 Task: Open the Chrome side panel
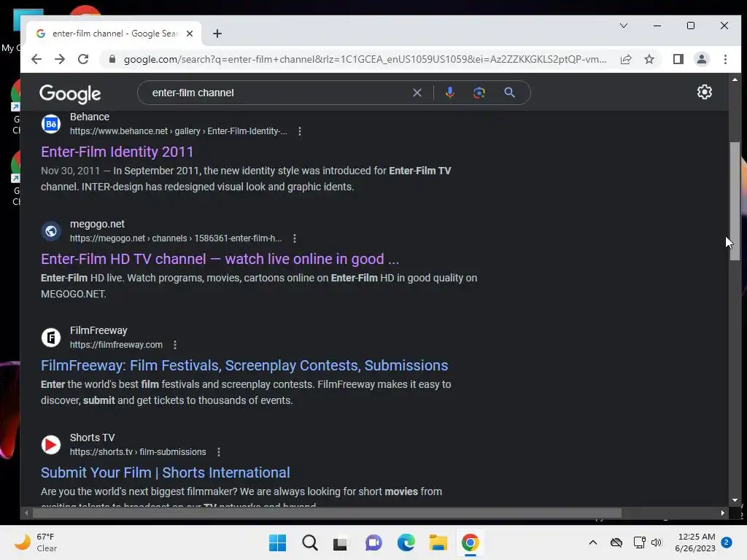click(x=678, y=59)
